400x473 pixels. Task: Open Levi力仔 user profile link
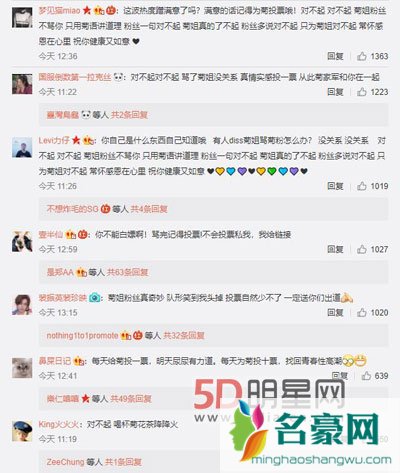54,140
